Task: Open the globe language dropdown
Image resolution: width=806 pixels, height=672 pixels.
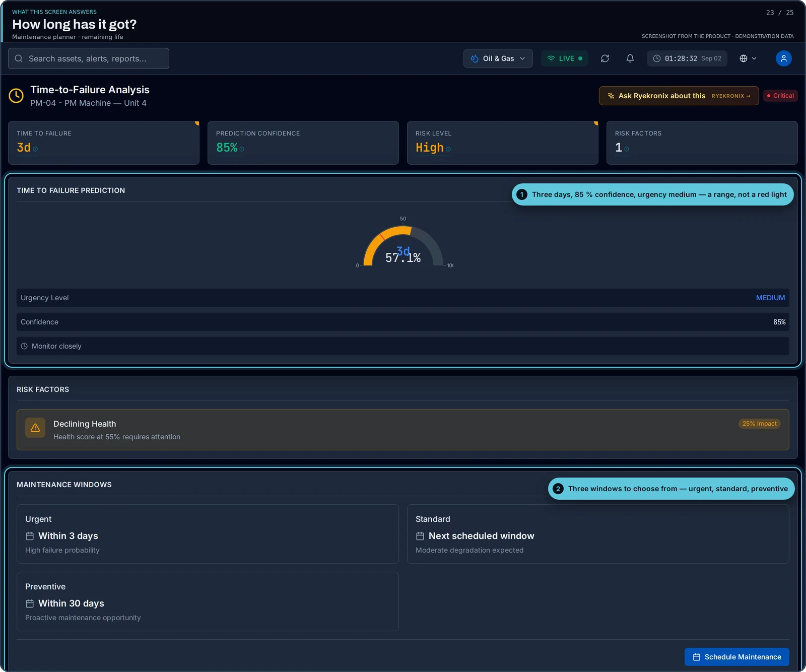Action: pyautogui.click(x=748, y=58)
